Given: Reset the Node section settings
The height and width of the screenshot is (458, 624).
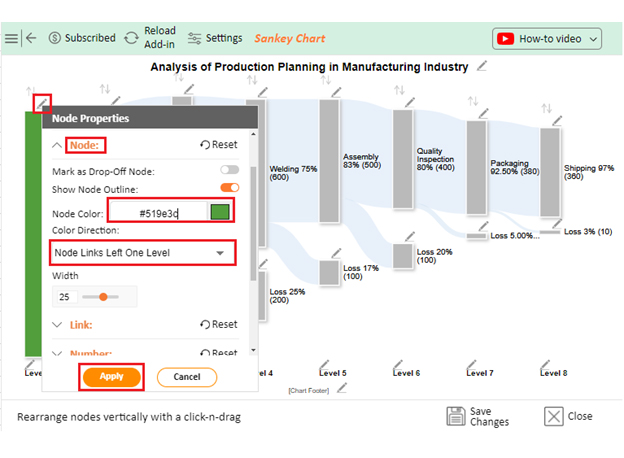Looking at the screenshot, I should [218, 144].
